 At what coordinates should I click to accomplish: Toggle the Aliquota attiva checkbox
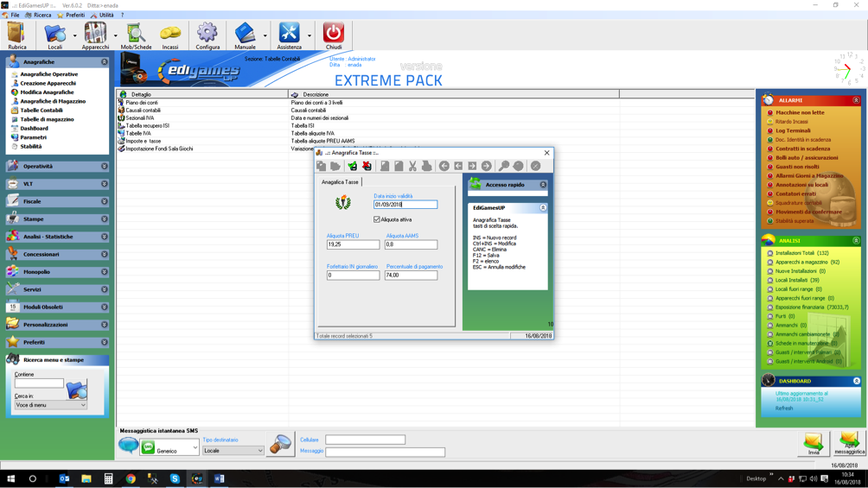[x=377, y=219]
